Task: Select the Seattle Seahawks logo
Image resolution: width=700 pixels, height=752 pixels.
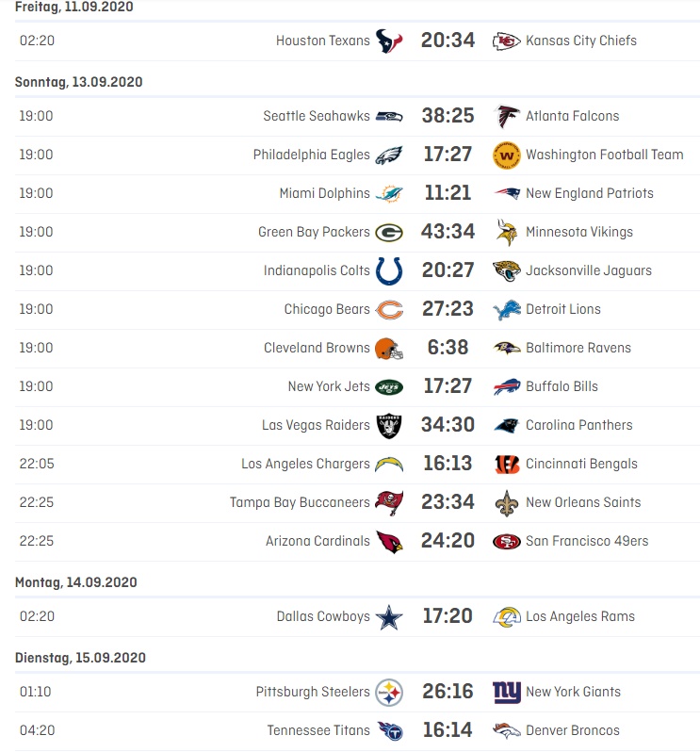Action: (389, 116)
